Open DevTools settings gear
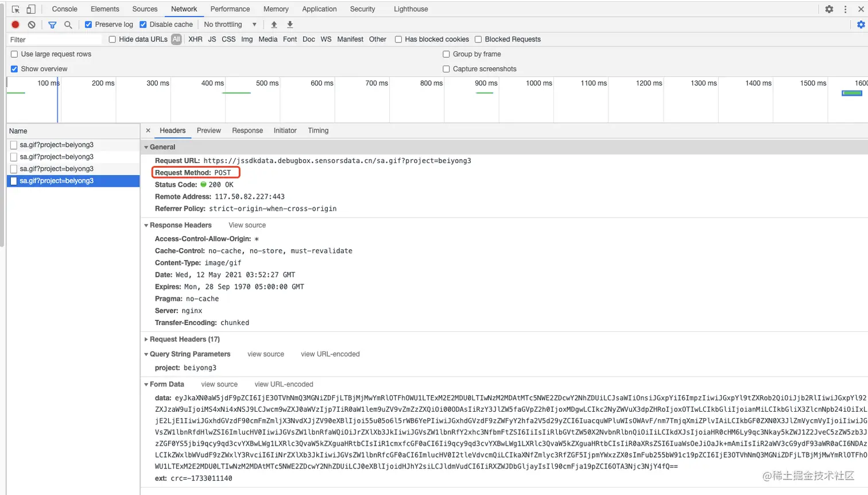 pos(829,9)
